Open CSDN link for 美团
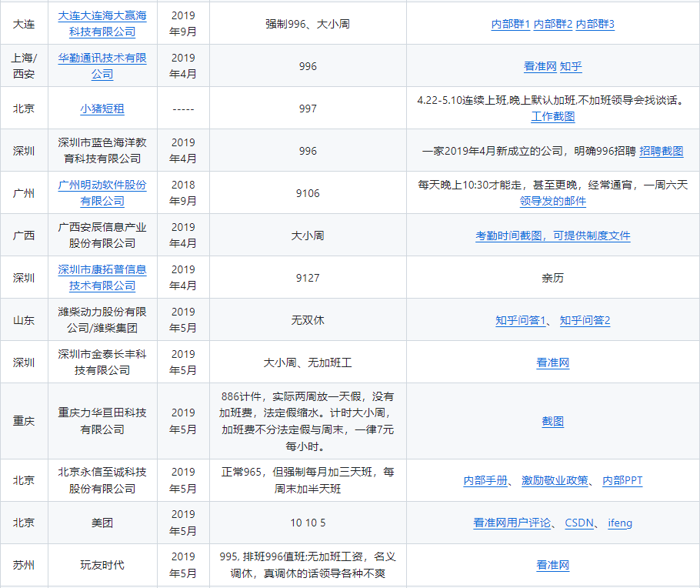This screenshot has height=588, width=700. point(579,523)
